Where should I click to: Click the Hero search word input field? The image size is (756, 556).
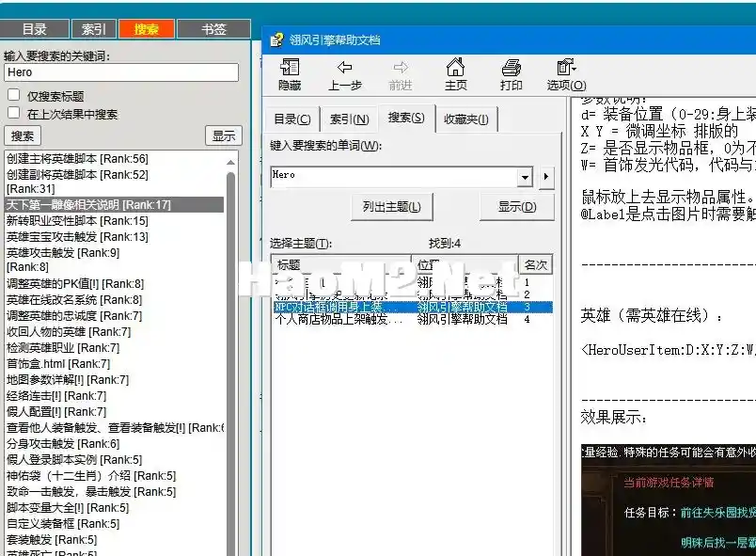click(394, 177)
